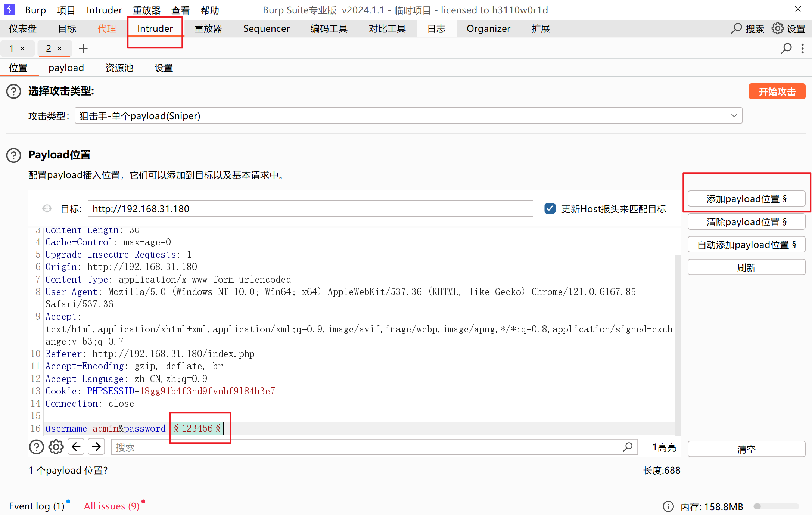
Task: Click the request editor vertical scrollbar
Action: click(678, 345)
